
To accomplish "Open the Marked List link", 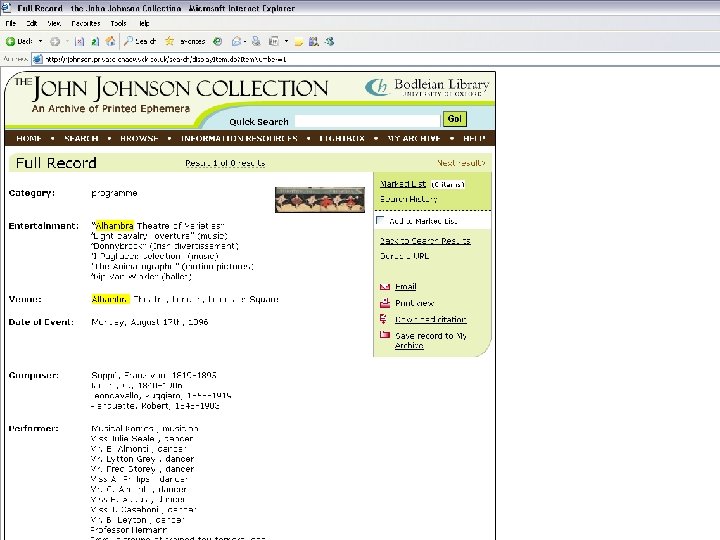I will coord(403,184).
